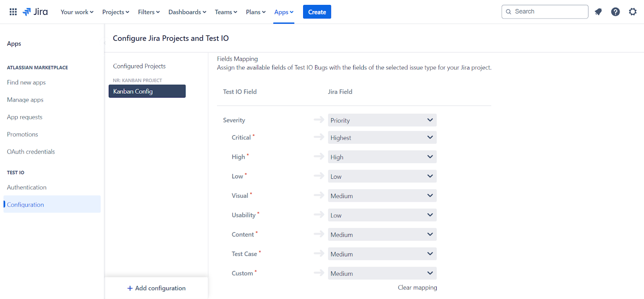Image resolution: width=644 pixels, height=299 pixels.
Task: Click the Test IO Field column header
Action: pos(240,92)
